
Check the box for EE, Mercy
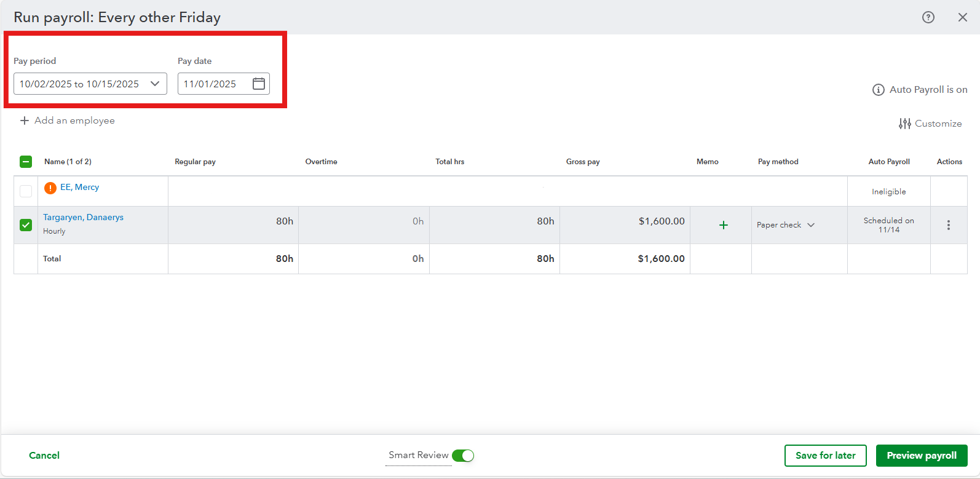pyautogui.click(x=26, y=191)
